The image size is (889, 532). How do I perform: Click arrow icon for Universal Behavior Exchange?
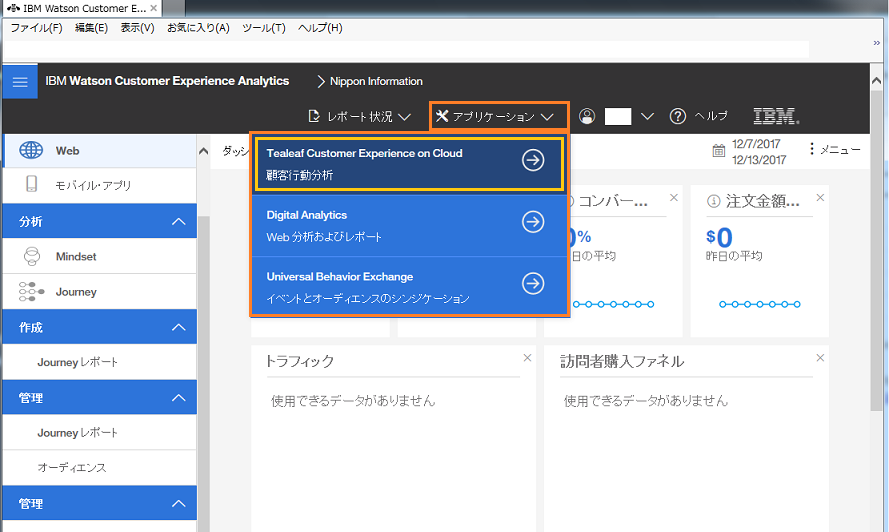pyautogui.click(x=533, y=283)
